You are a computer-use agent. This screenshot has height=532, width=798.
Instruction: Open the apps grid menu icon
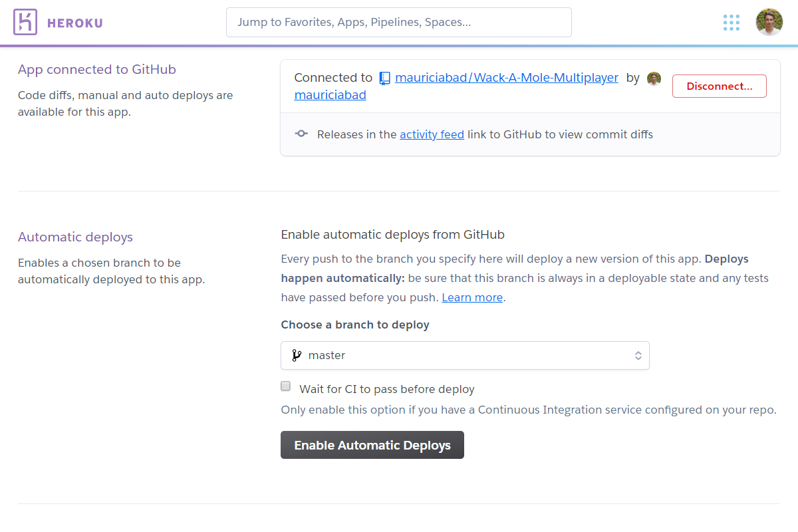point(731,23)
